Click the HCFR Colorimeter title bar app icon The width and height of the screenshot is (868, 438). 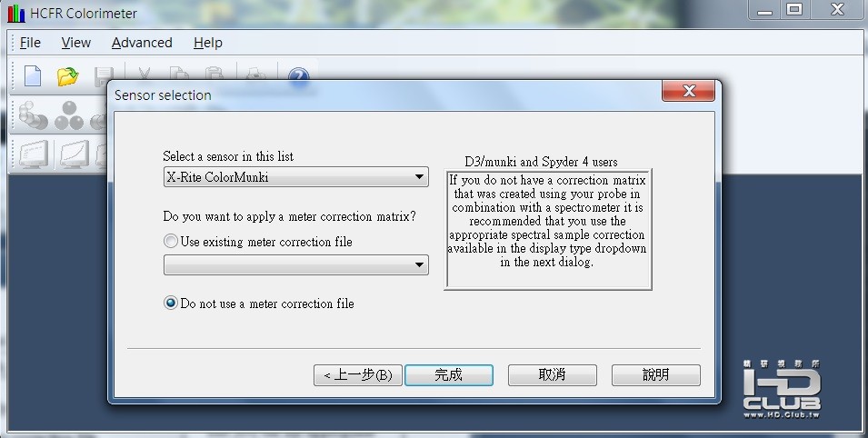(x=16, y=14)
